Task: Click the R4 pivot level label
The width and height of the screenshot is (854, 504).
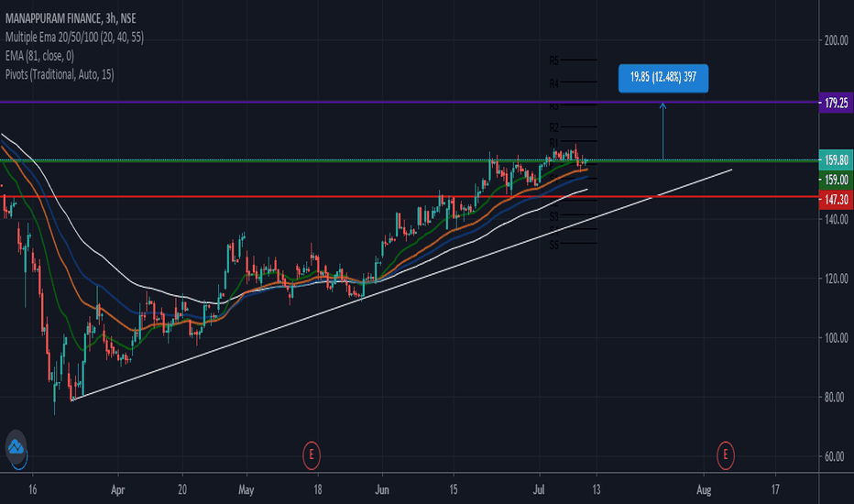Action: click(x=553, y=84)
